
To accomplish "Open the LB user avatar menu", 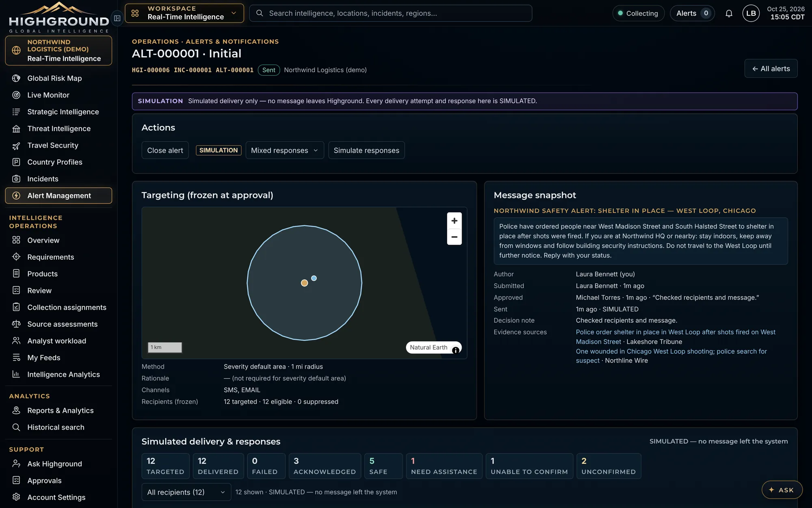I will (751, 13).
